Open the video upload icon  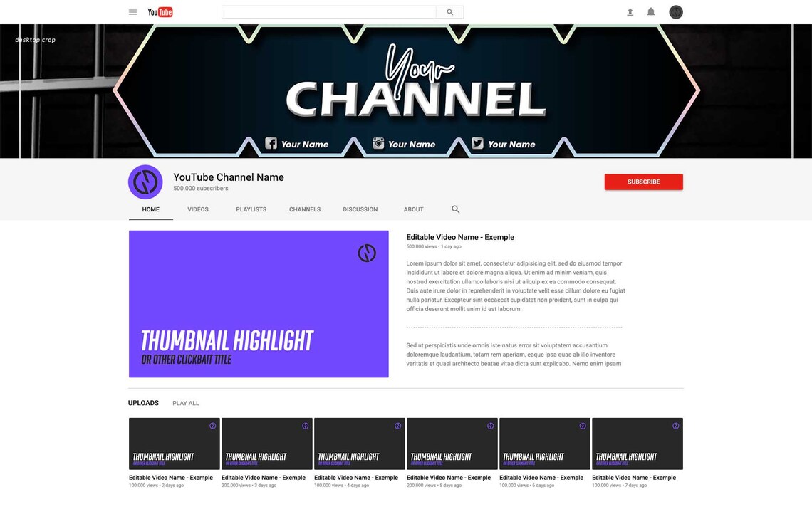click(x=630, y=11)
